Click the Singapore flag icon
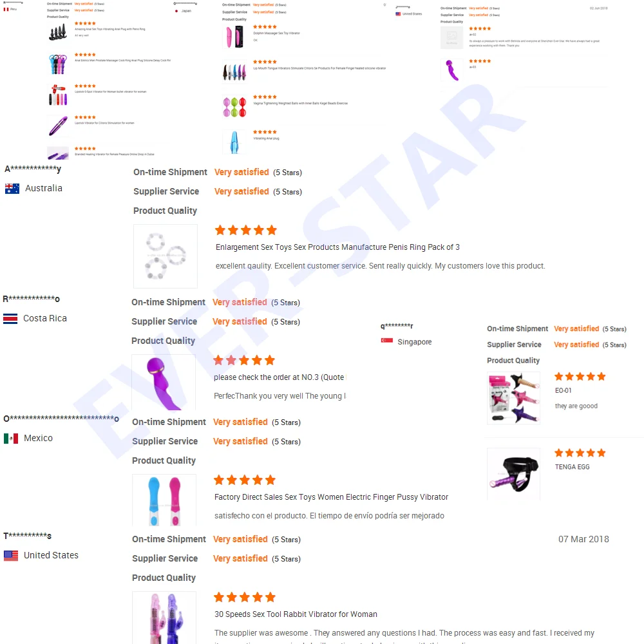The width and height of the screenshot is (644, 644). 386,341
